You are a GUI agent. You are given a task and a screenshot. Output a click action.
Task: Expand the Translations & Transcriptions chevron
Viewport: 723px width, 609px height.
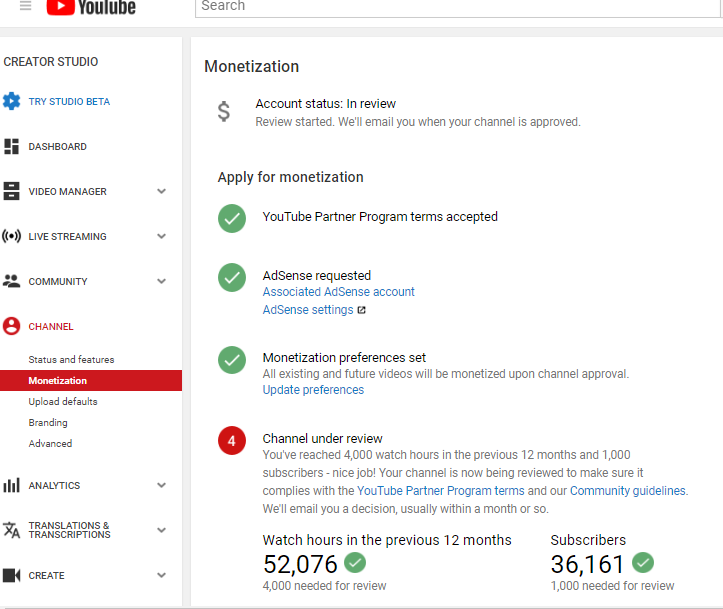click(x=161, y=530)
